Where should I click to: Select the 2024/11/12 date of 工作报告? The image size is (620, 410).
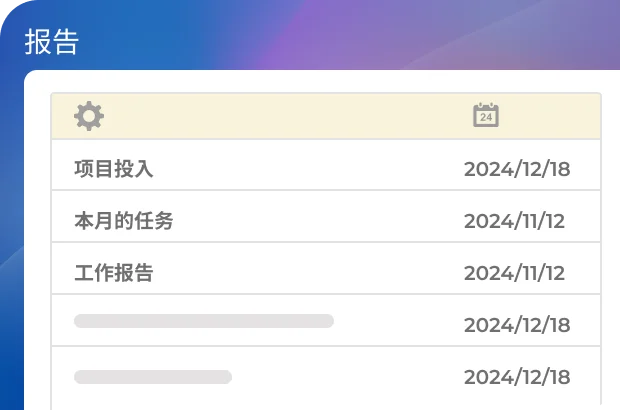tap(514, 273)
